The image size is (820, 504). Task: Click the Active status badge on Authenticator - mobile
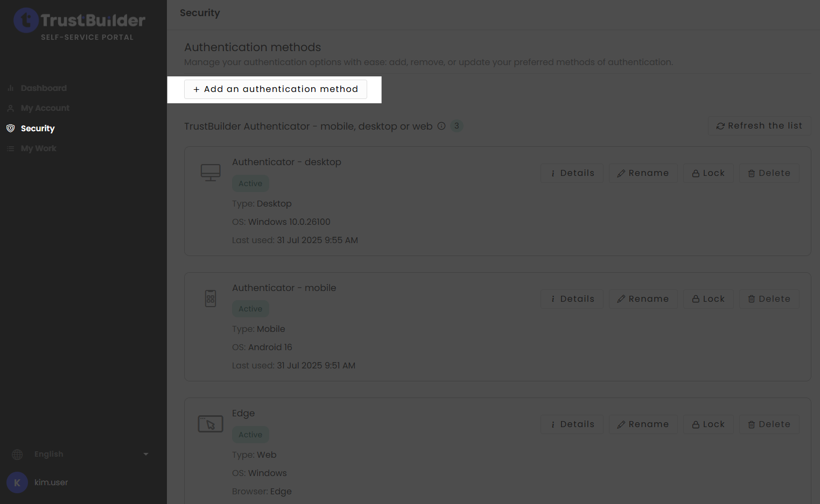[x=250, y=308]
